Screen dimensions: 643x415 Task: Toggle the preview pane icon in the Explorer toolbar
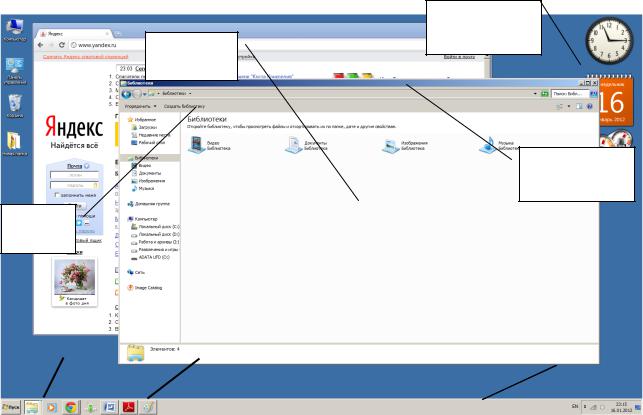(x=579, y=106)
